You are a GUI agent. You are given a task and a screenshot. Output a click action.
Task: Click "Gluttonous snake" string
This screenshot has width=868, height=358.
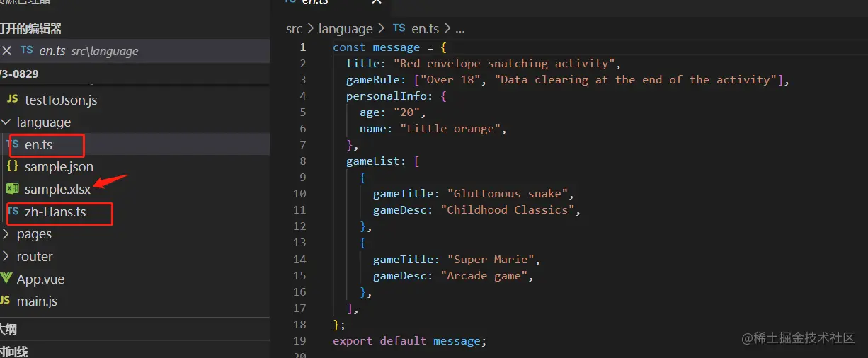pyautogui.click(x=507, y=194)
